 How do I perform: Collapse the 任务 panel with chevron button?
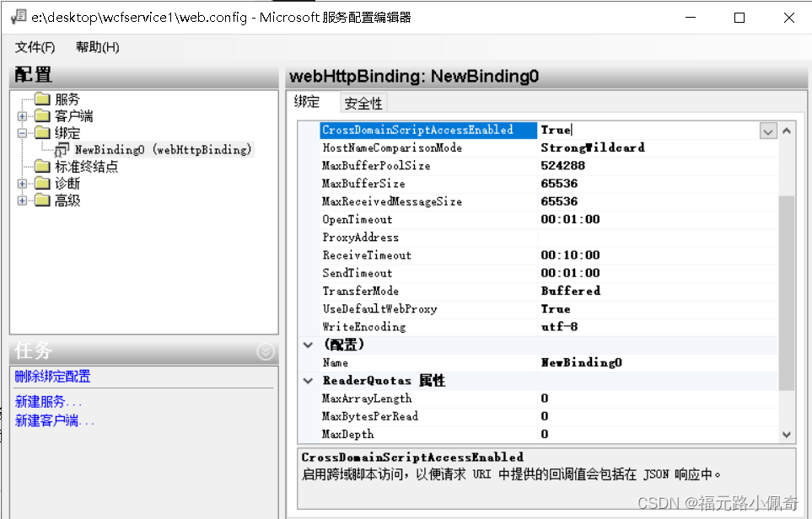coord(266,351)
